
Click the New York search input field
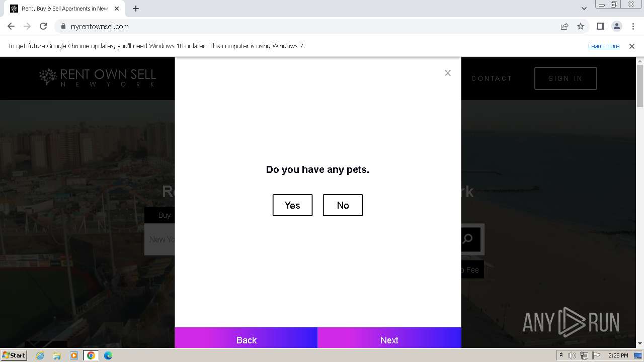(x=161, y=239)
